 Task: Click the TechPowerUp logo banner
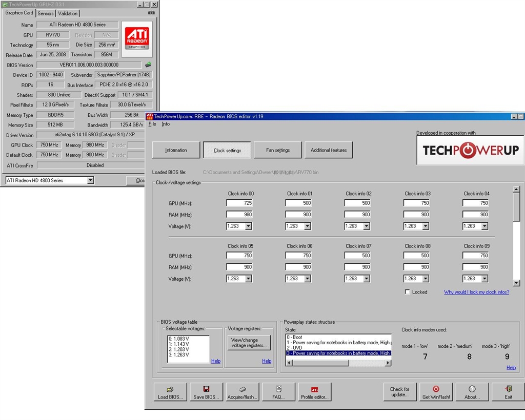coord(471,150)
